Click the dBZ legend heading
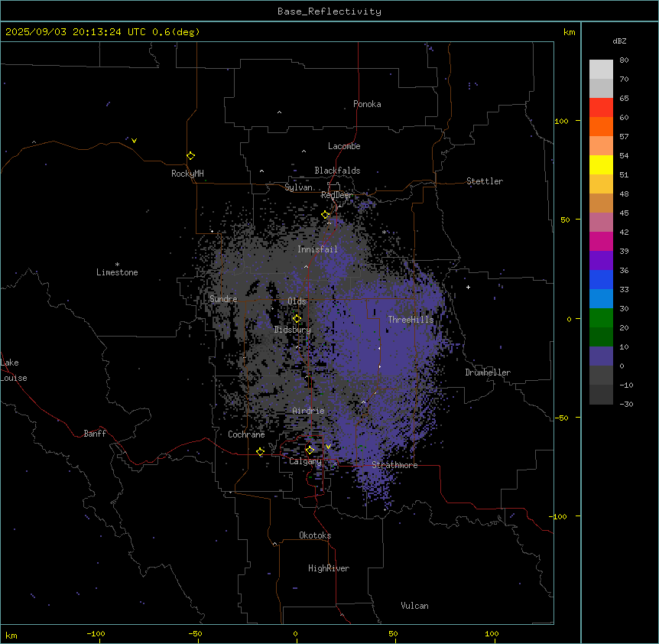 coord(619,41)
